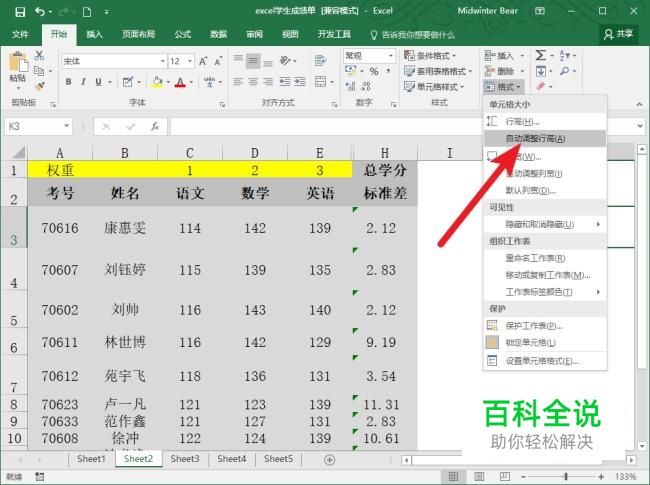Insert AutoSum formula

[541, 55]
